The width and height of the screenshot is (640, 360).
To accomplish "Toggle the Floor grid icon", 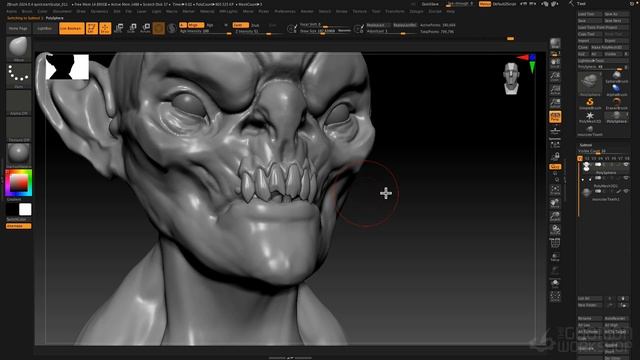I will tap(555, 131).
